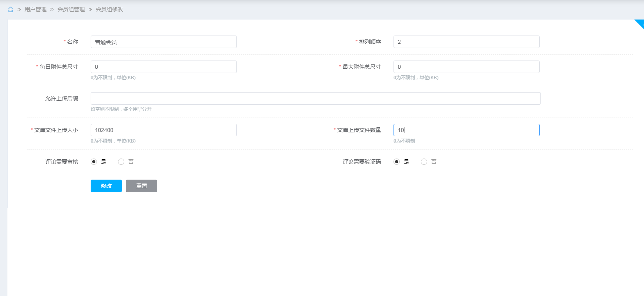Choose 否 for 评论需要验证码
The width and height of the screenshot is (644, 296).
(424, 162)
